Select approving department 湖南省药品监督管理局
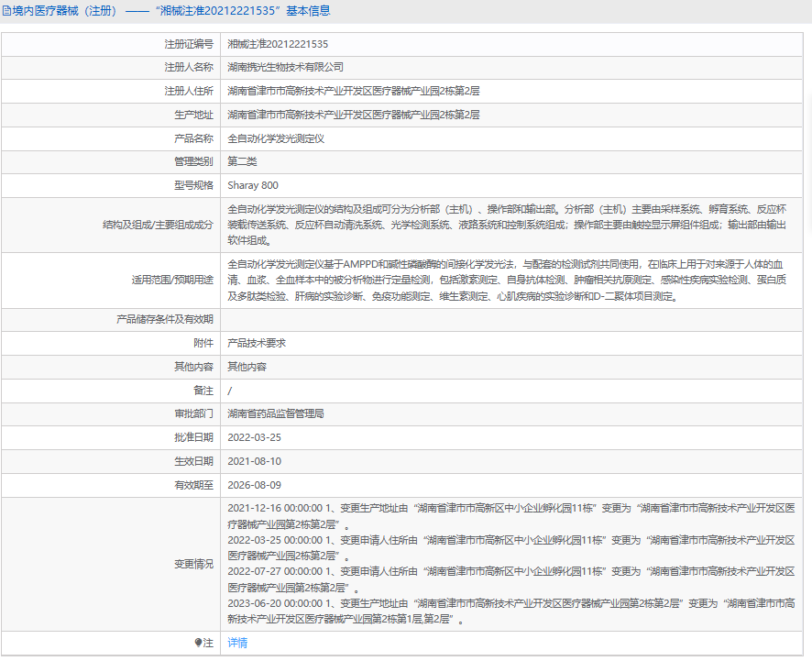 coord(276,413)
